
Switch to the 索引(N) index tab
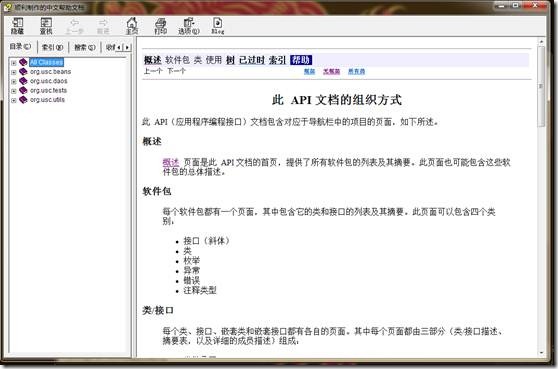pyautogui.click(x=52, y=47)
